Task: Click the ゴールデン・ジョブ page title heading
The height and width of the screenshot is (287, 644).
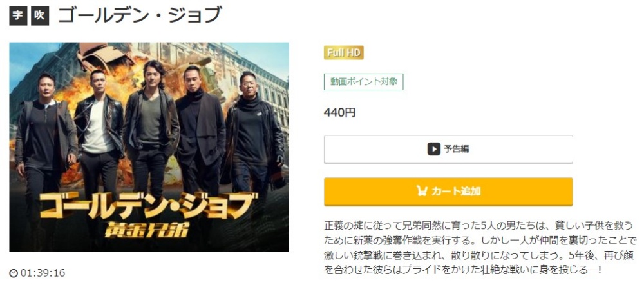Action: [140, 15]
